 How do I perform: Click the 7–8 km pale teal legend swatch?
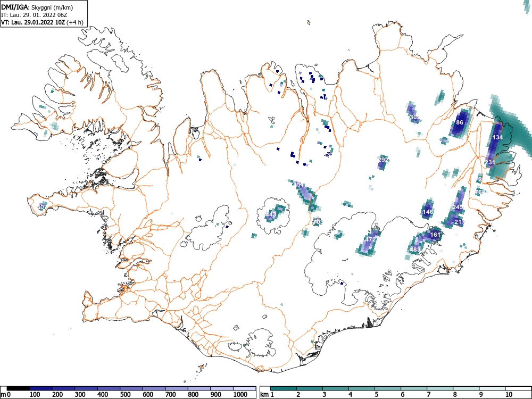(x=440, y=388)
